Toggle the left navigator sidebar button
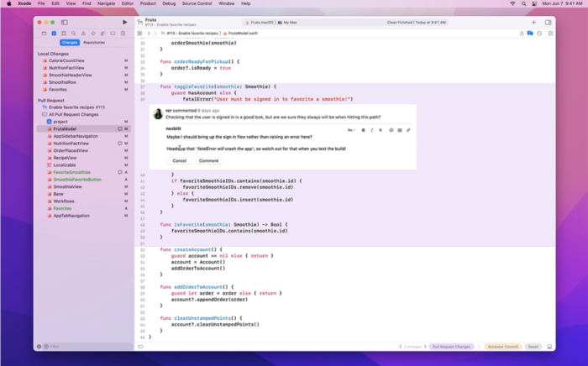This screenshot has height=366, width=588. click(x=65, y=22)
